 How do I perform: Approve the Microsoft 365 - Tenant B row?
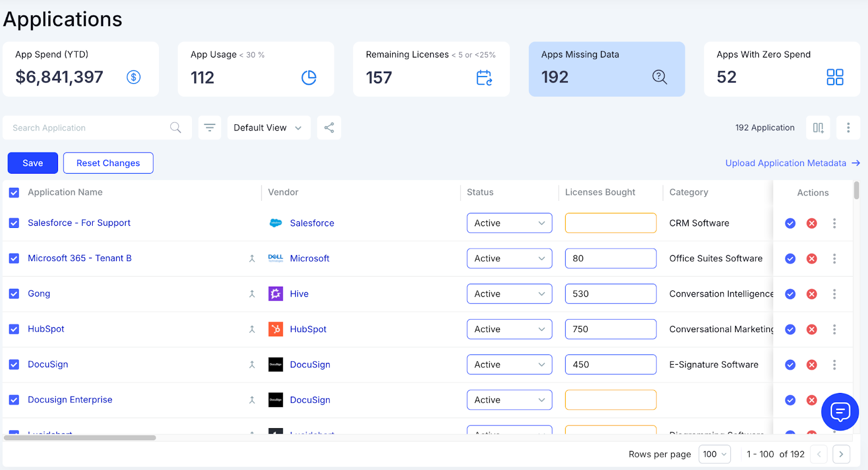(790, 258)
